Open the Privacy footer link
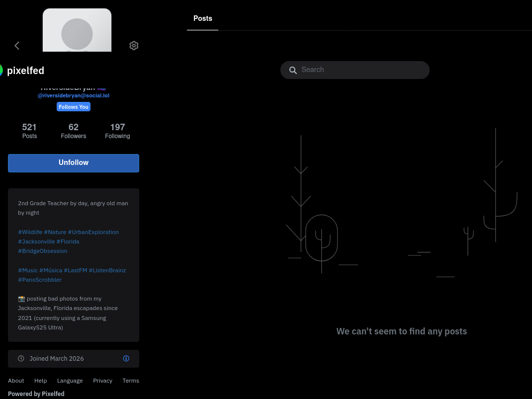Viewport: 532px width, 399px height. point(102,381)
